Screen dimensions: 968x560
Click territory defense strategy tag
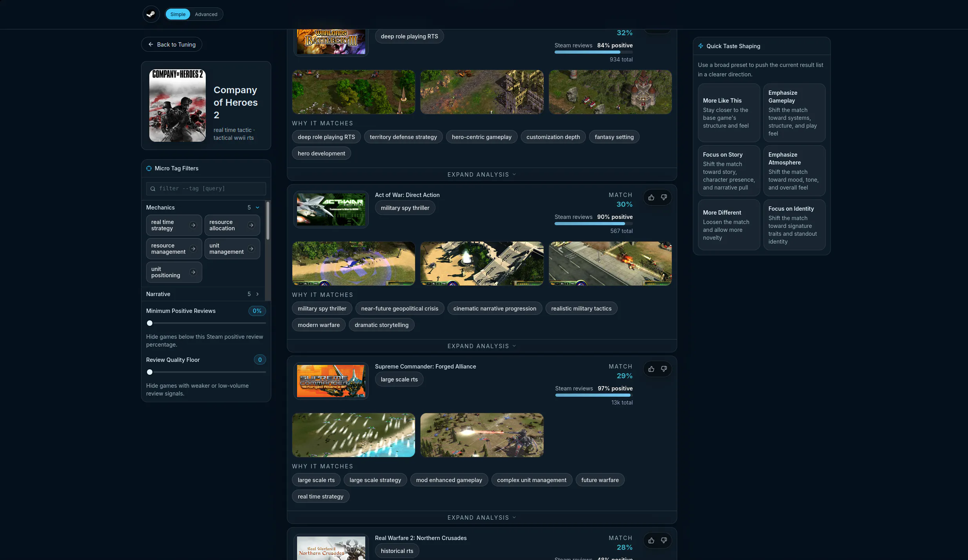click(403, 137)
